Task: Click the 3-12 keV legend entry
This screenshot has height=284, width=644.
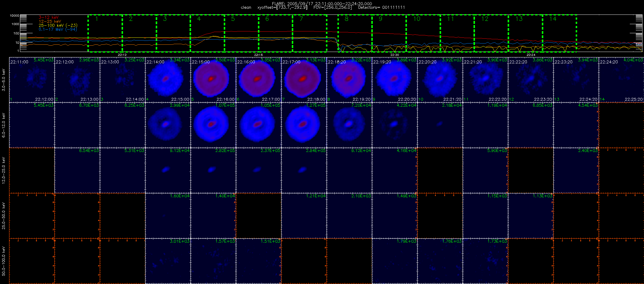Action: tap(48, 18)
